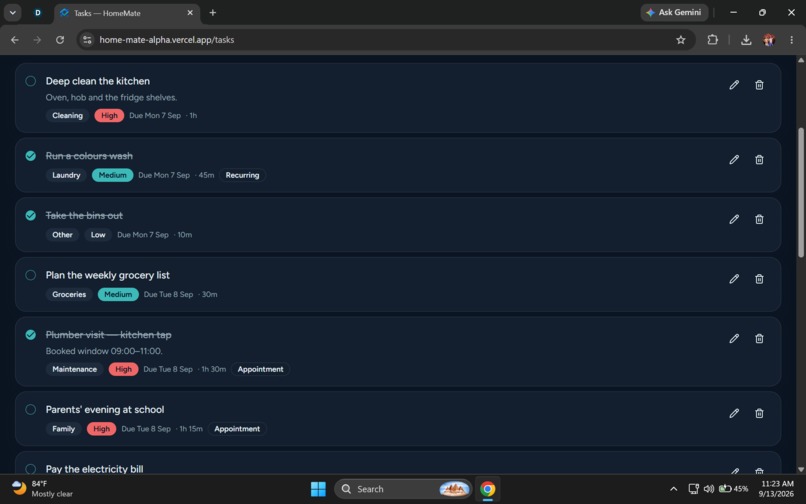Bookmark this page with the star icon

tap(681, 40)
